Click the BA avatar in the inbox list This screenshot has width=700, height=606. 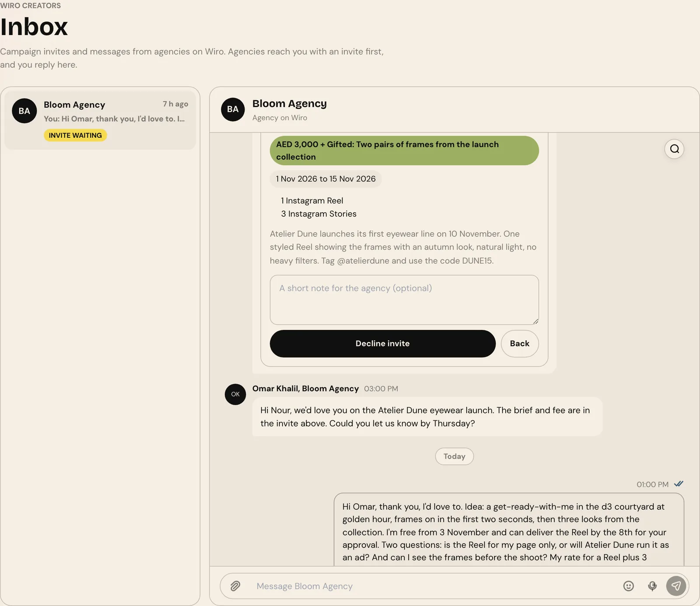pos(24,111)
